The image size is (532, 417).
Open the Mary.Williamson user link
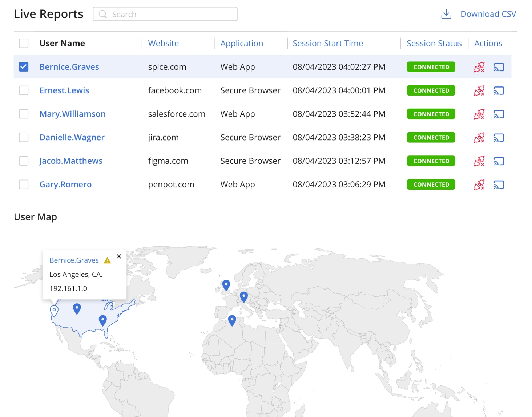tap(72, 114)
